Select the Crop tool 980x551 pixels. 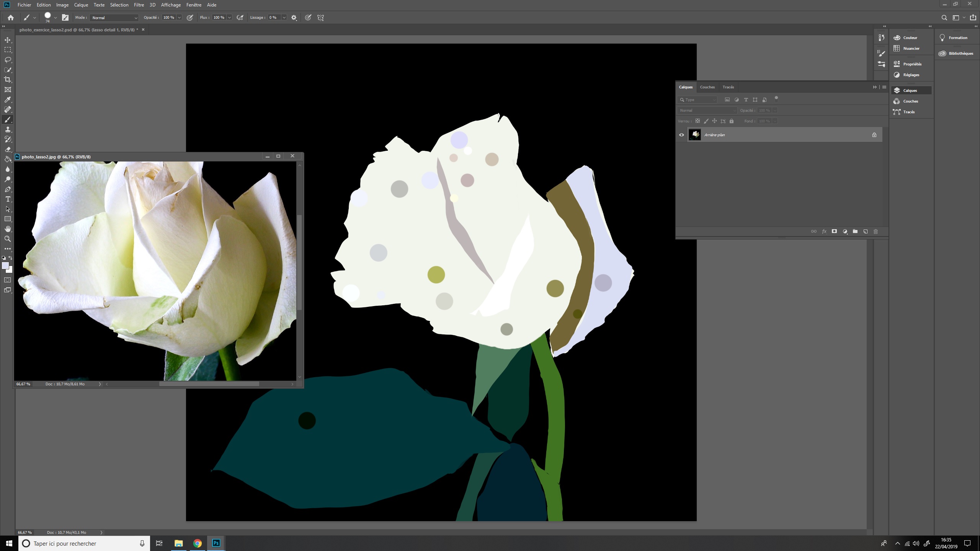tap(8, 80)
